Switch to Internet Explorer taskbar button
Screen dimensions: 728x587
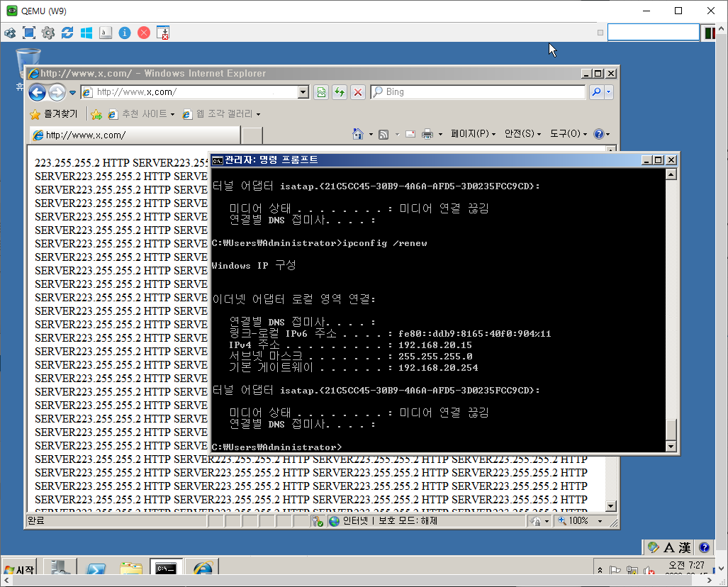(202, 567)
